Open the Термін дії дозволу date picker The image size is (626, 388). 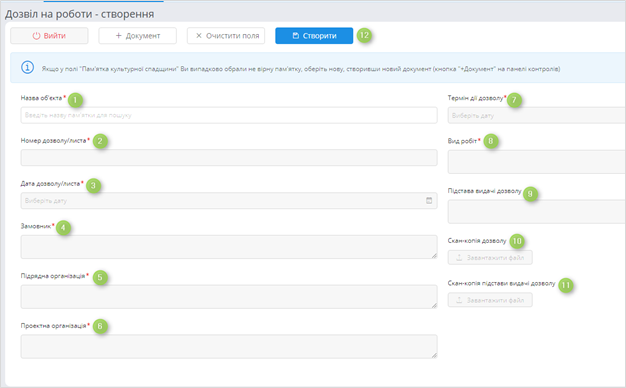537,115
